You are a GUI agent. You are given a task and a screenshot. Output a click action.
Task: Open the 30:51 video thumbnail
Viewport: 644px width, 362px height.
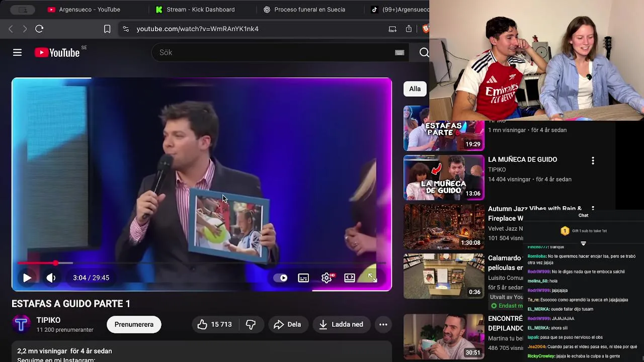pyautogui.click(x=444, y=336)
